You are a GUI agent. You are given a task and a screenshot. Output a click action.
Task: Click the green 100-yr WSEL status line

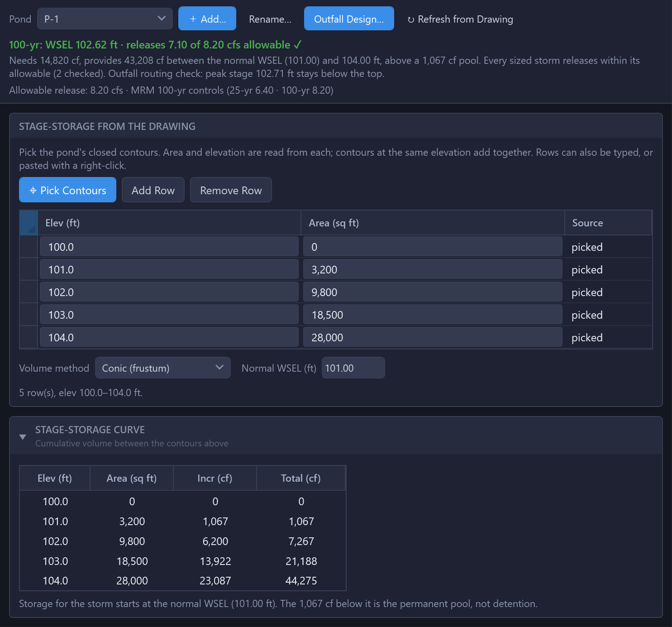[155, 44]
